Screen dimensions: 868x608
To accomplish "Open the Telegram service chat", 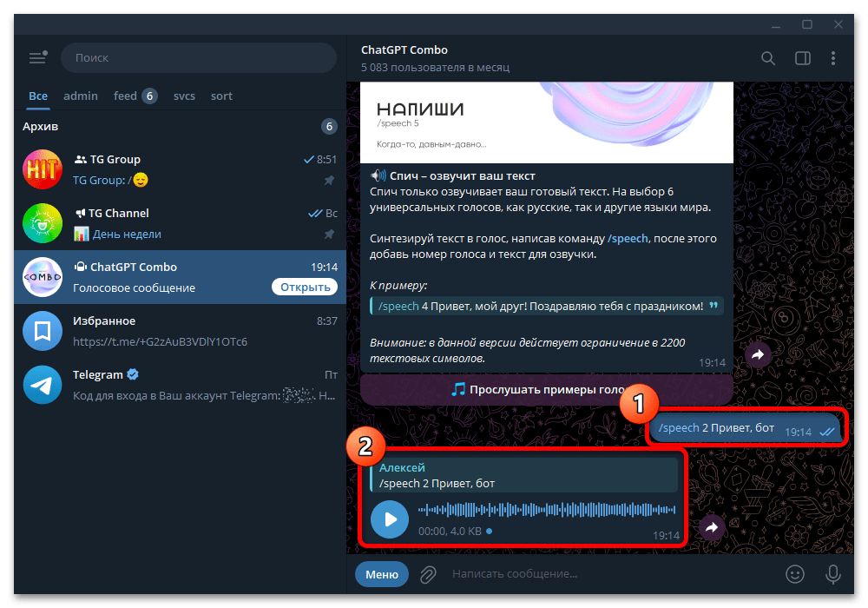I will point(180,385).
